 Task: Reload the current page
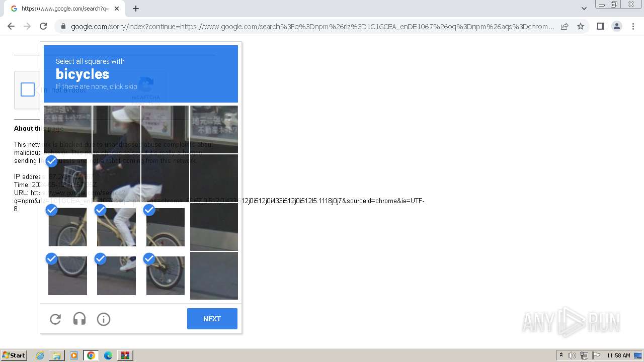tap(43, 26)
